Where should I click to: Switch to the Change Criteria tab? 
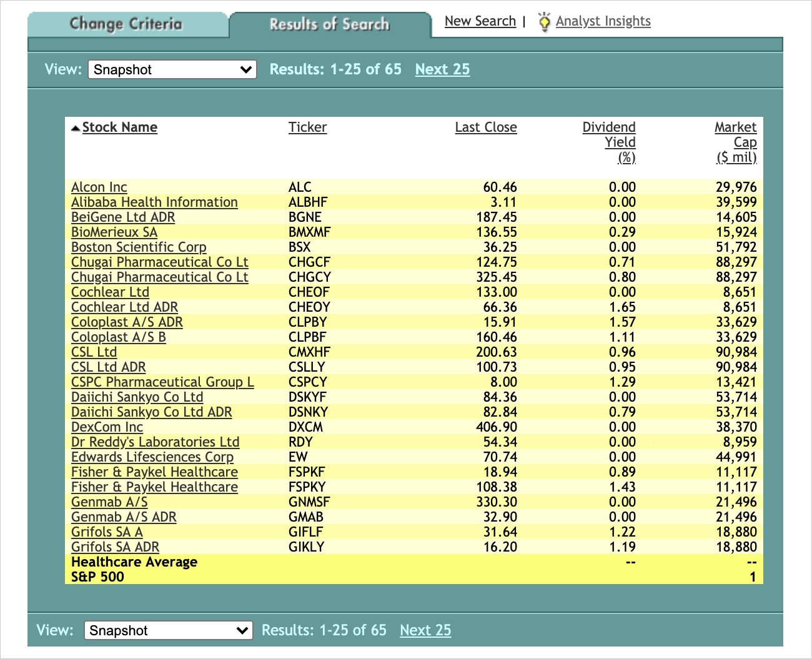point(126,24)
